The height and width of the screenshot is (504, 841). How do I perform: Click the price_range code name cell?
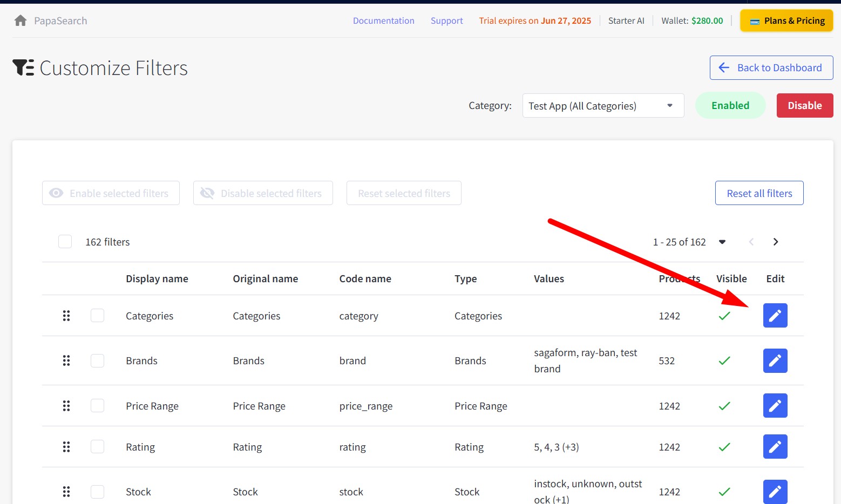coord(366,406)
